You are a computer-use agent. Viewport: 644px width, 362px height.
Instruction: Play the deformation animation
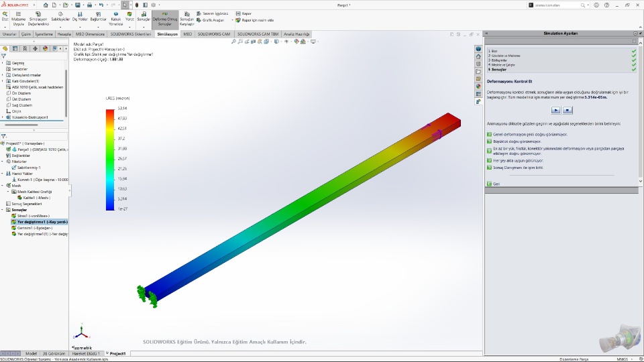click(555, 110)
